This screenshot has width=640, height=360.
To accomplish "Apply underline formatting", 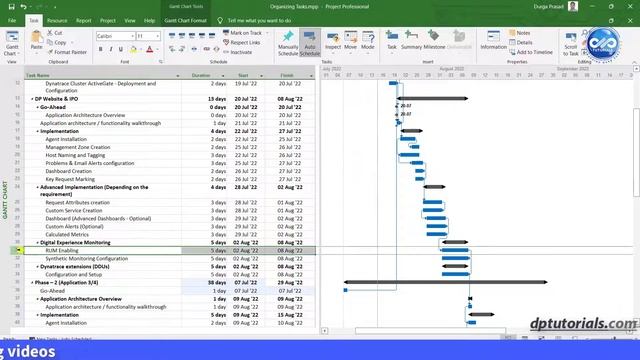I will (x=121, y=49).
